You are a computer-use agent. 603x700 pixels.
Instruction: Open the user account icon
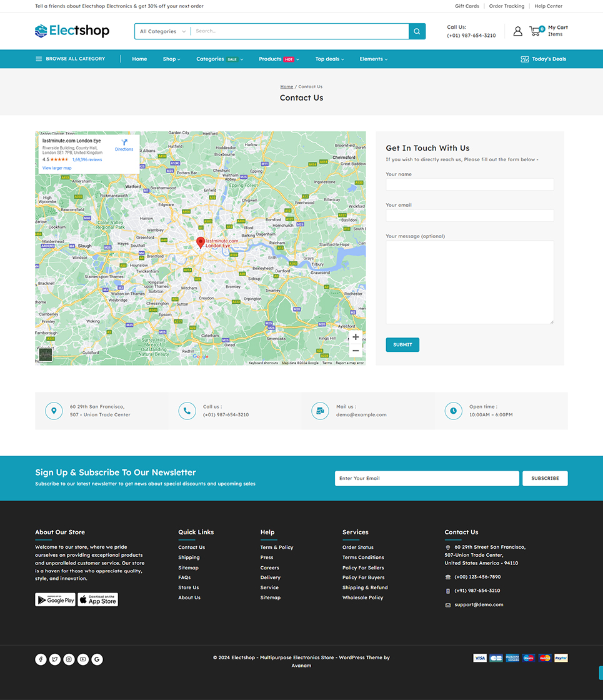point(517,31)
